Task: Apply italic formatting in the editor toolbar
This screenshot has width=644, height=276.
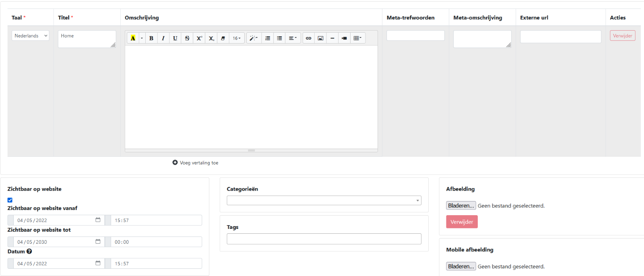Action: pos(163,38)
